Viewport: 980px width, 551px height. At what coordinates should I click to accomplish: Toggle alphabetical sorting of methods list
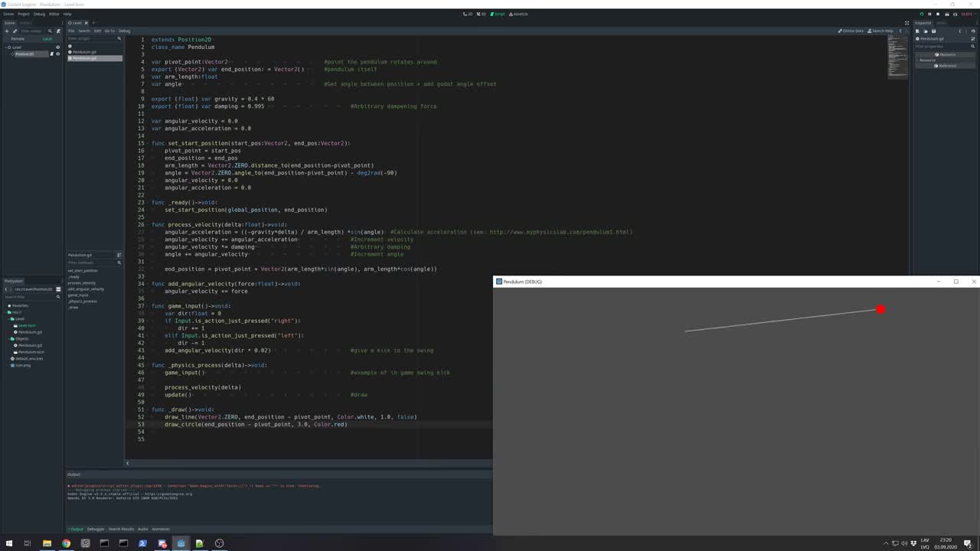[119, 255]
